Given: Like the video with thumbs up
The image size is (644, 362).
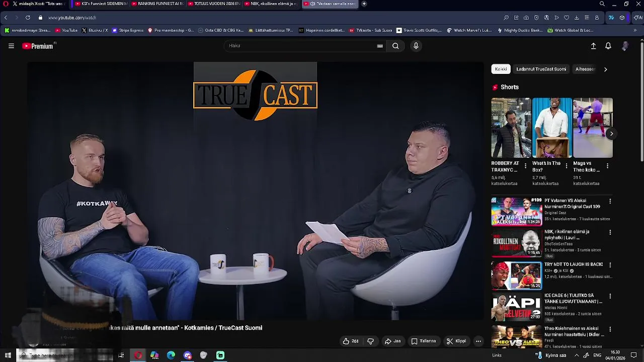Looking at the screenshot, I should pyautogui.click(x=351, y=341).
